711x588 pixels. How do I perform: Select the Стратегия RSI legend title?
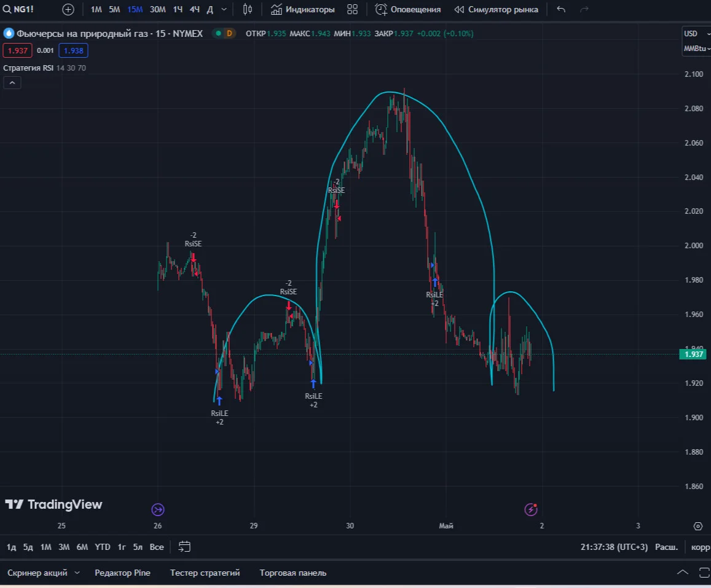[28, 68]
